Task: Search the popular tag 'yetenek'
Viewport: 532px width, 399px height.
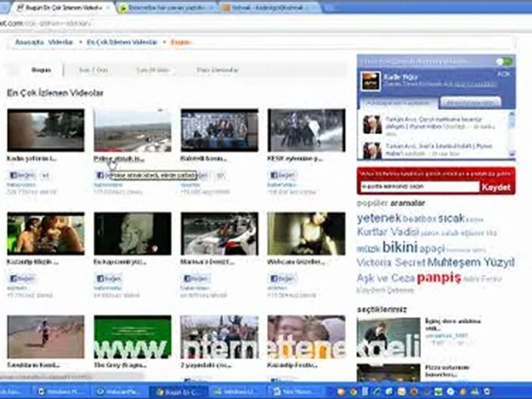Action: tap(379, 218)
